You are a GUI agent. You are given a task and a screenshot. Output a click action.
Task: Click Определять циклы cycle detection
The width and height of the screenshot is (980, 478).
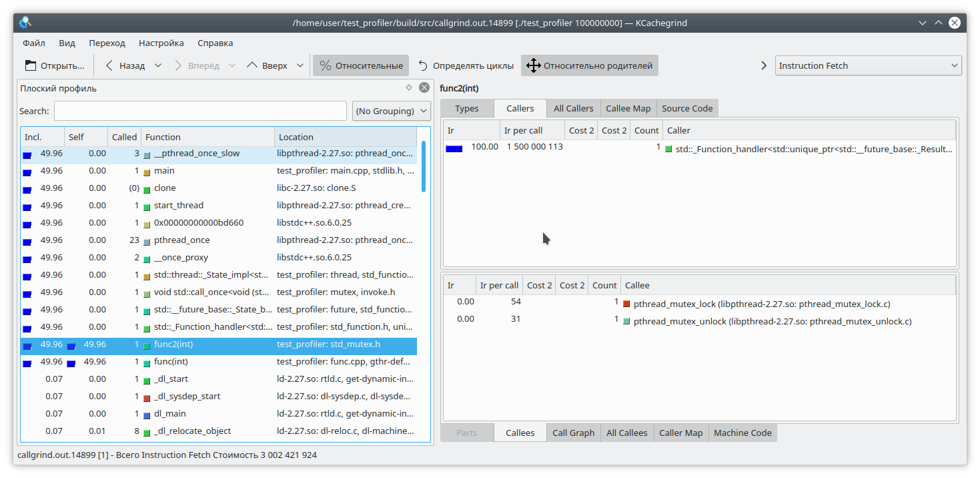[x=466, y=65]
